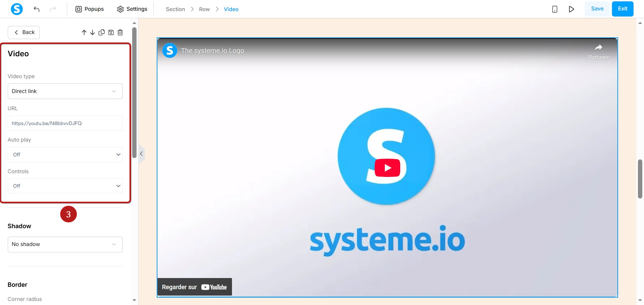Viewport: 644px width, 305px height.
Task: Open the Auto play dropdown
Action: pyautogui.click(x=65, y=155)
